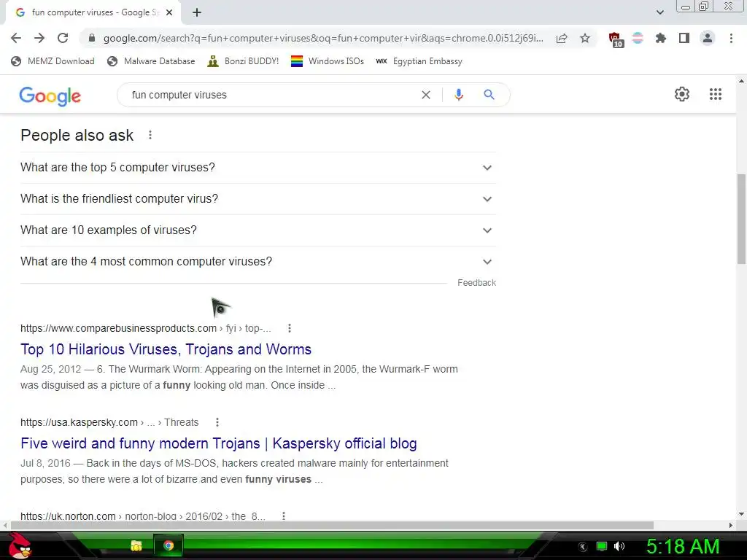747x560 pixels.
Task: Expand 'What are the top 5 computer viruses?'
Action: [258, 168]
